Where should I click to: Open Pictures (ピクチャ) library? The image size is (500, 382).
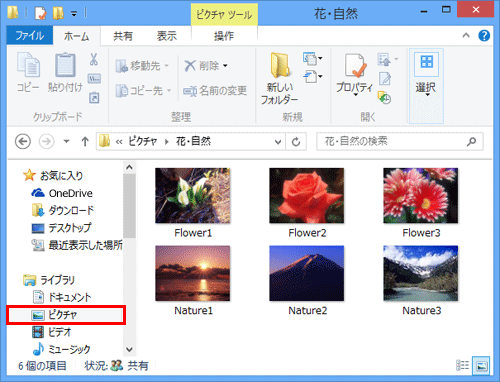tap(66, 314)
